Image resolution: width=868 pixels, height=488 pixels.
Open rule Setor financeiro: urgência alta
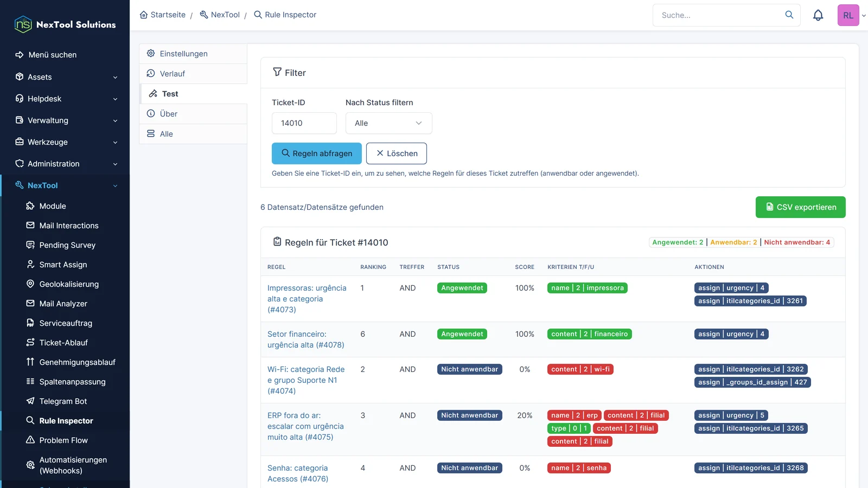(x=306, y=339)
